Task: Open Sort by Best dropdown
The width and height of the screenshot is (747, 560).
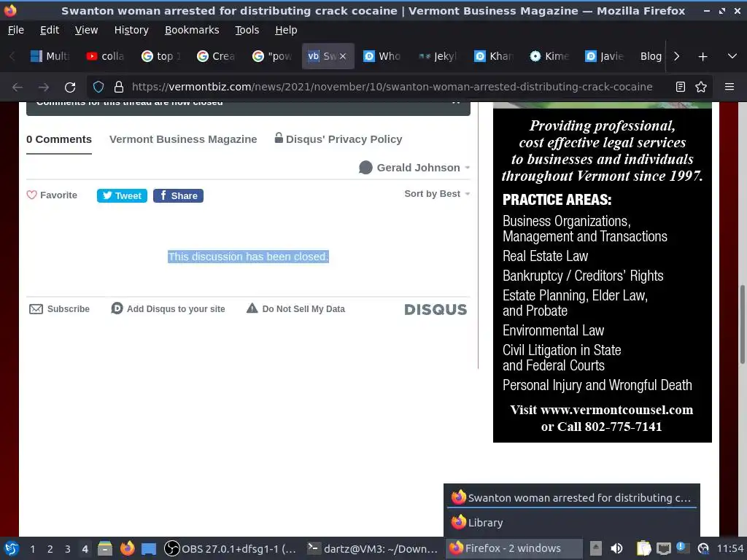Action: tap(437, 194)
